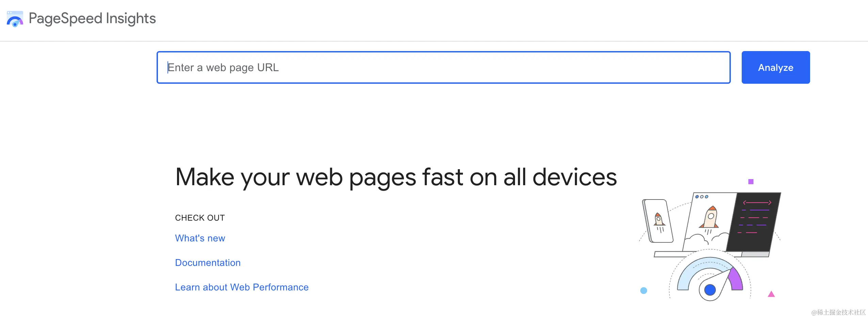
Task: Click the pink double-headed arrow in the code panel
Action: [757, 203]
